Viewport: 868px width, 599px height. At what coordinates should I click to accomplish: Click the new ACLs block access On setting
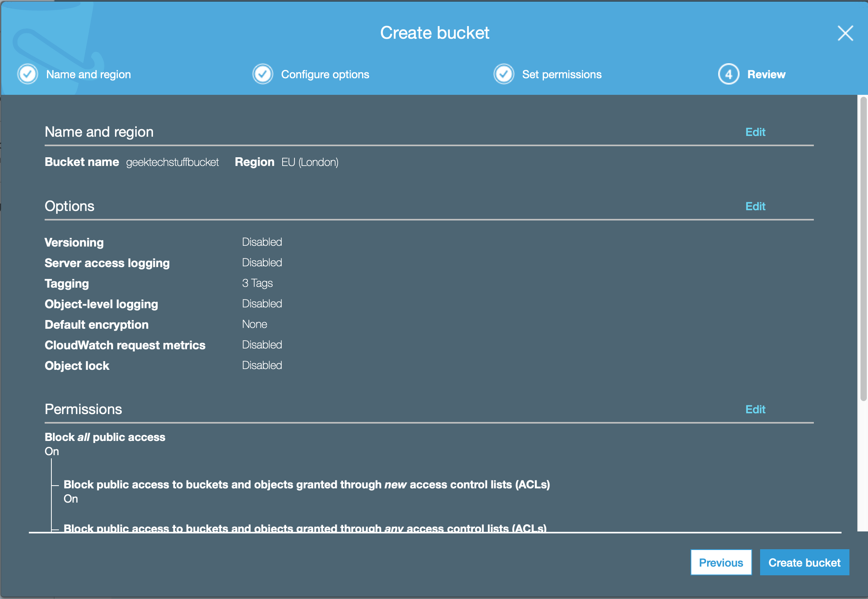point(71,499)
